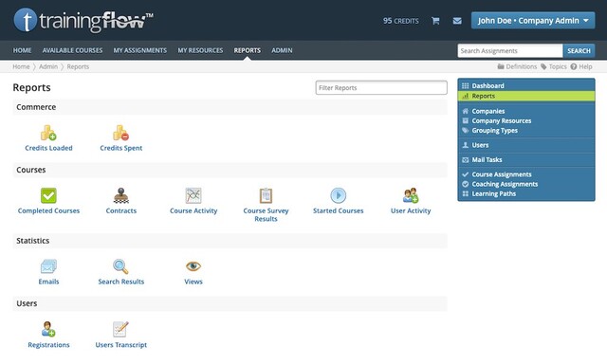
Task: Expand the John Doe Company Admin dropdown
Action: [533, 21]
